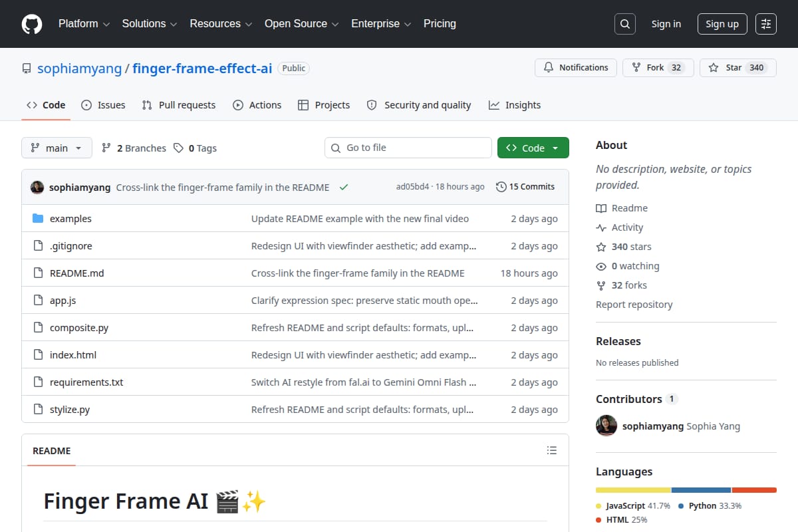Click the Report repository link
This screenshot has height=532, width=798.
coord(634,305)
